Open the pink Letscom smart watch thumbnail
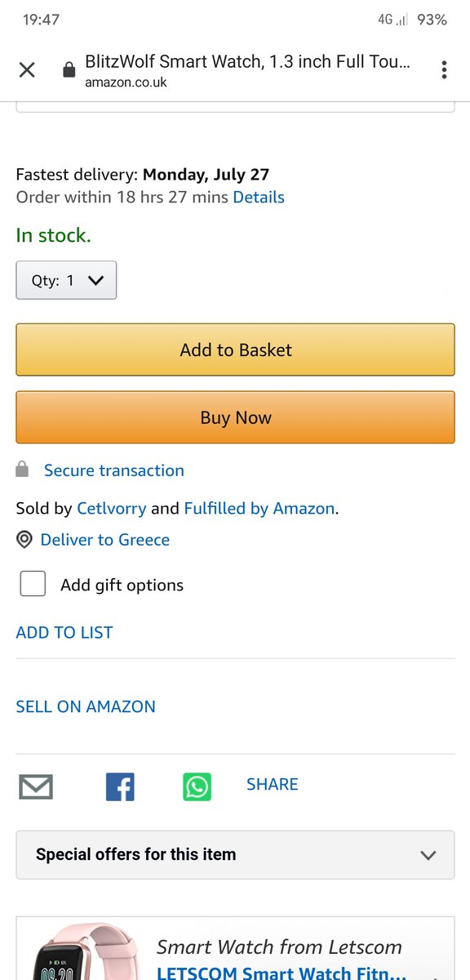This screenshot has width=470, height=980. pyautogui.click(x=82, y=951)
